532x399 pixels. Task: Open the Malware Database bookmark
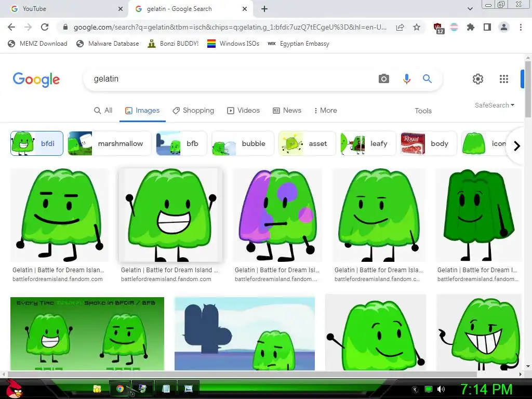coord(108,44)
